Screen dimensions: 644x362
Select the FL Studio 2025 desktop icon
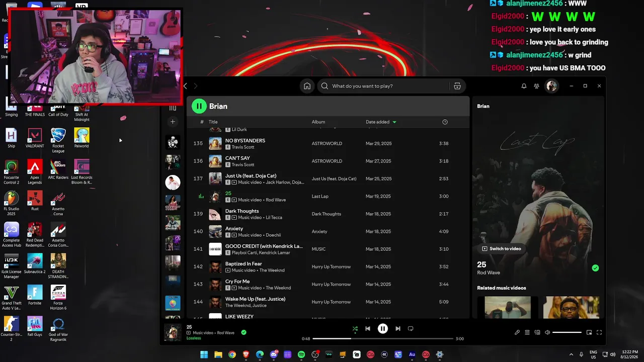12,203
